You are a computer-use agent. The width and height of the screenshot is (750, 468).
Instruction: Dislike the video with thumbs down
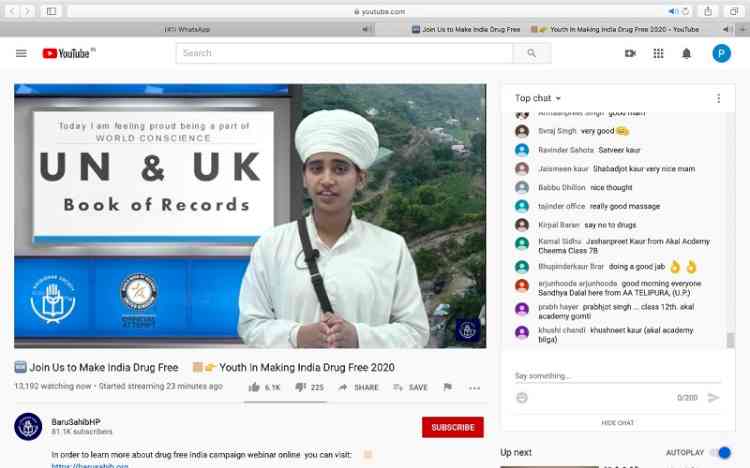click(299, 387)
